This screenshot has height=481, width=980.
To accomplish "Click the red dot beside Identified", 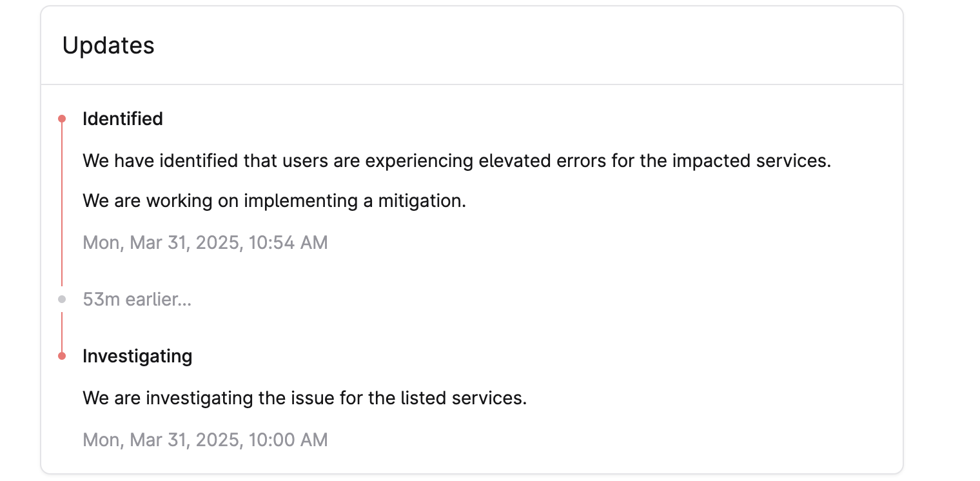I will click(62, 119).
